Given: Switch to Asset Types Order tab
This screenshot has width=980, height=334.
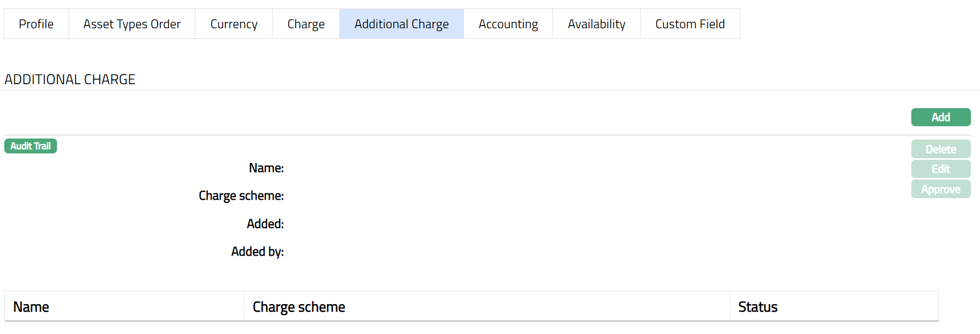Looking at the screenshot, I should tap(132, 24).
